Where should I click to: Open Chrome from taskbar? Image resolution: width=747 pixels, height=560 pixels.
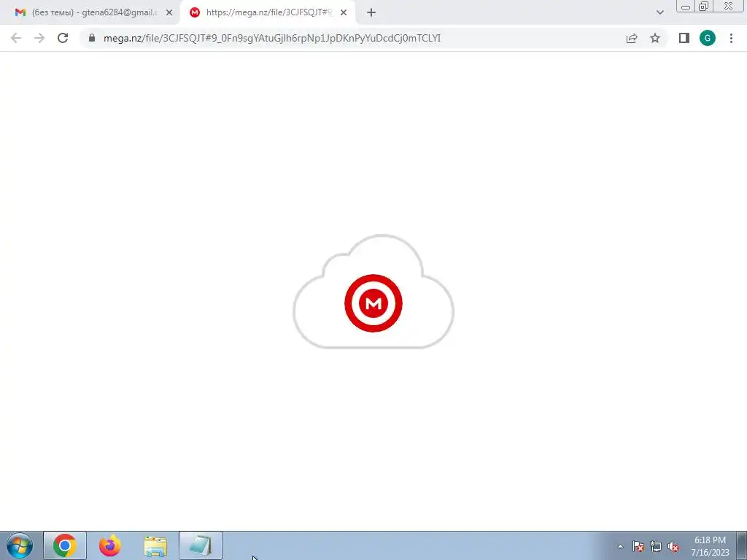click(65, 545)
